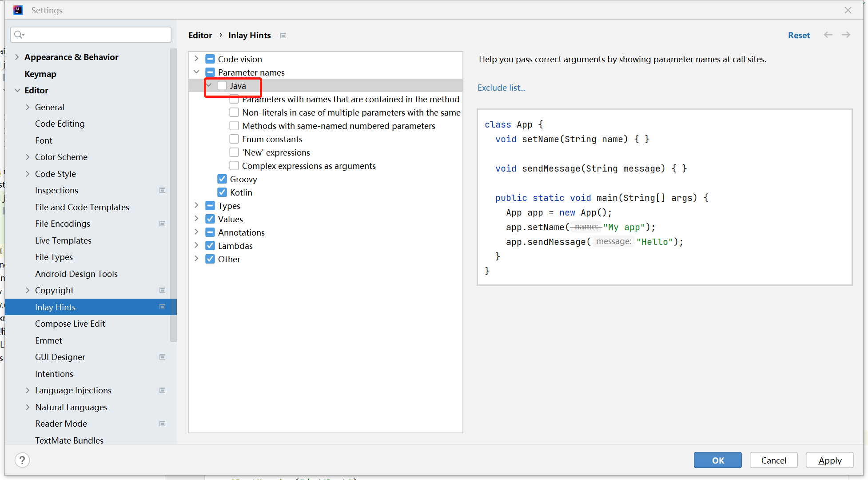Click the project settings icon next to File Encodings
Viewport: 868px width, 480px height.
163,224
